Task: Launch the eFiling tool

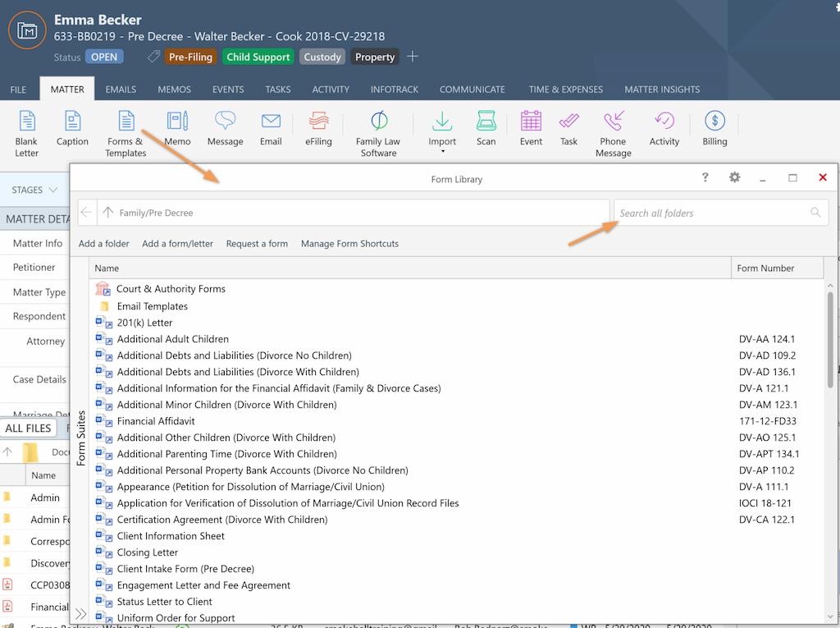Action: pyautogui.click(x=318, y=128)
